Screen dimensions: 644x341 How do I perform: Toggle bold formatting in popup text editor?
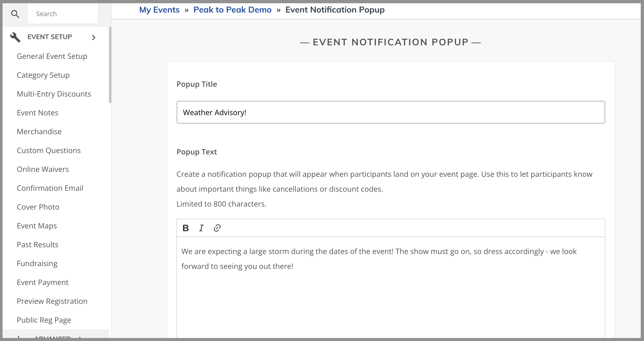186,228
